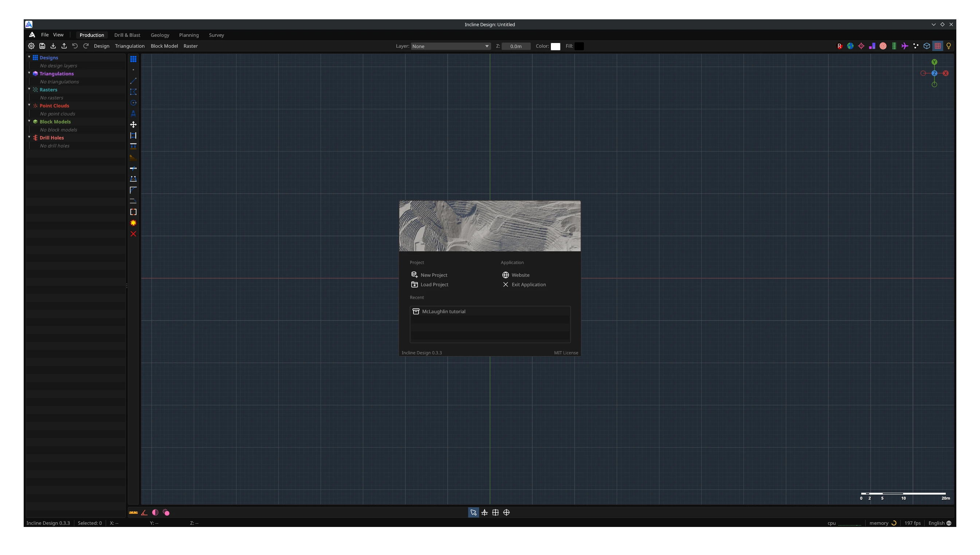Select the move cross-arrows tool

(133, 125)
